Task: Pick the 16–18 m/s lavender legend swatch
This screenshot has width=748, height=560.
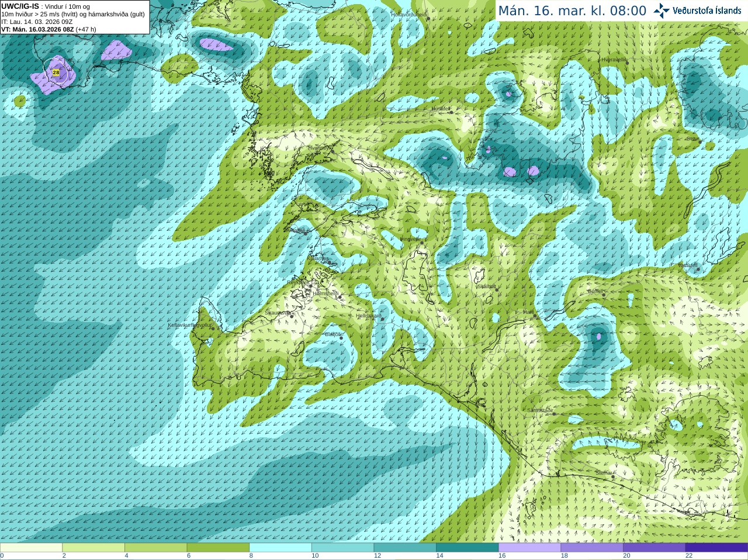Action: [529, 548]
